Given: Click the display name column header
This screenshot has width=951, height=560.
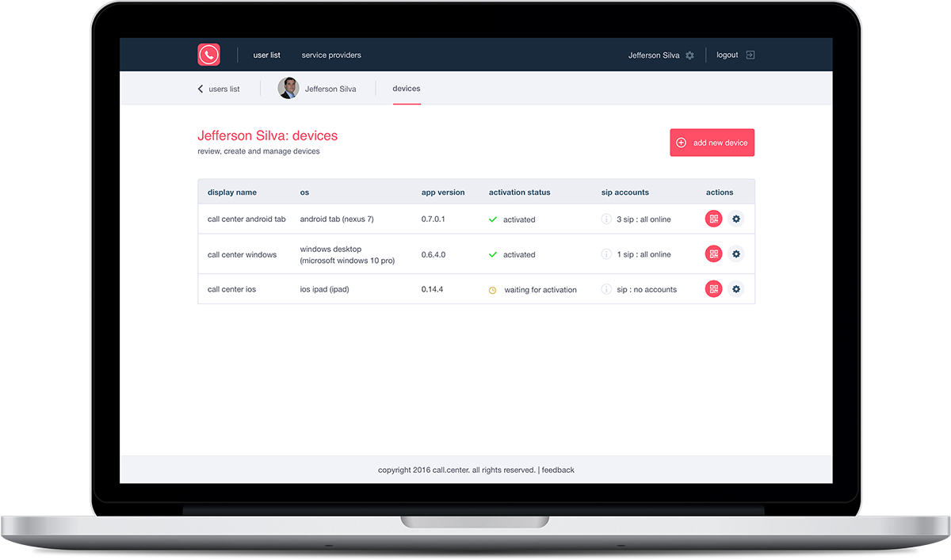Looking at the screenshot, I should 232,192.
